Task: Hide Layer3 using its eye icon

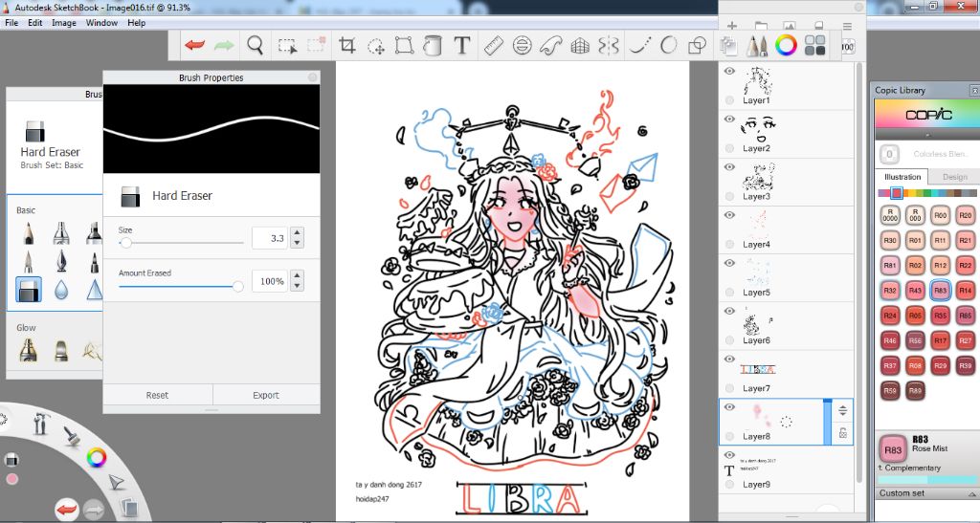Action: coord(729,167)
